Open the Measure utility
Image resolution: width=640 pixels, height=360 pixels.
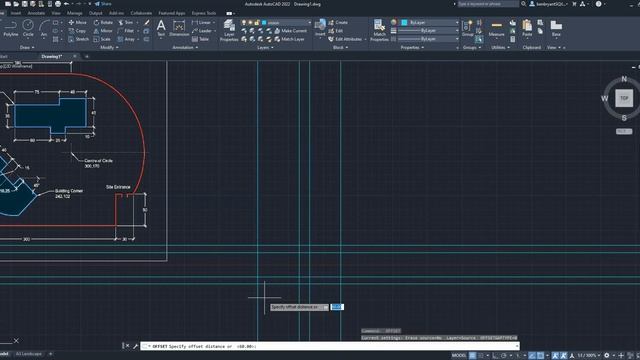496,29
